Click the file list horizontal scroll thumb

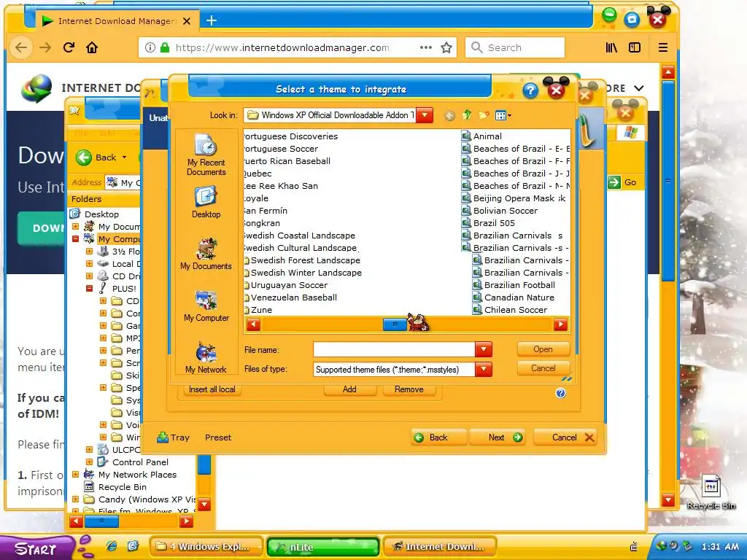click(395, 324)
